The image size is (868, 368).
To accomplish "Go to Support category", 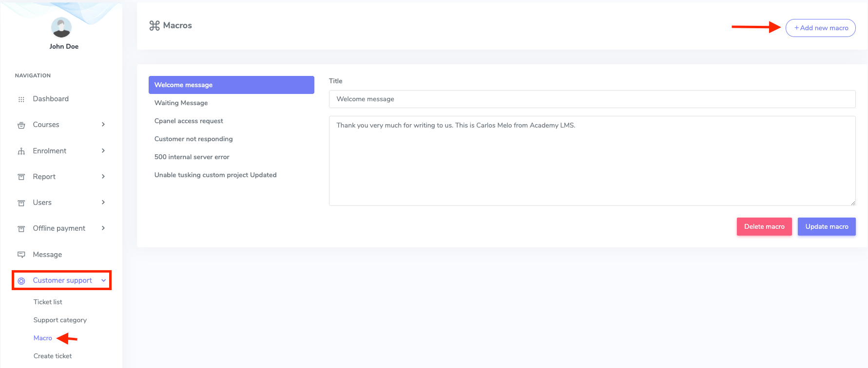I will 60,320.
